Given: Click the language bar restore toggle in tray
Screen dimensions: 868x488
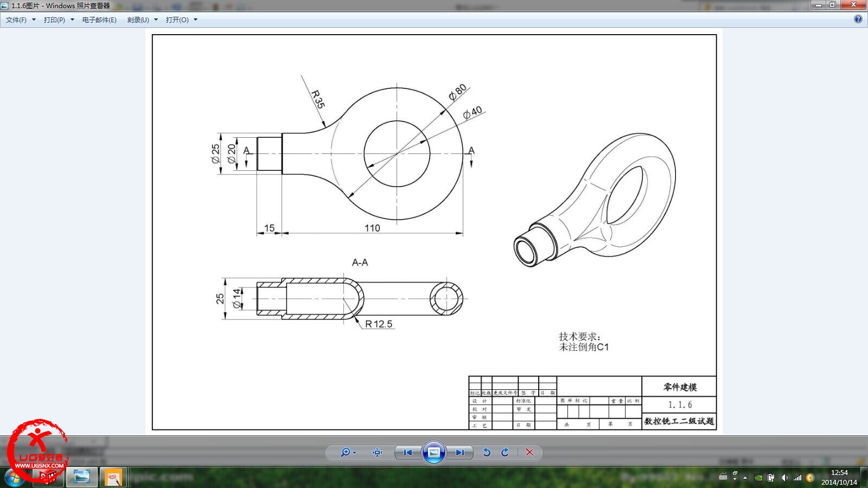Looking at the screenshot, I should (735, 473).
